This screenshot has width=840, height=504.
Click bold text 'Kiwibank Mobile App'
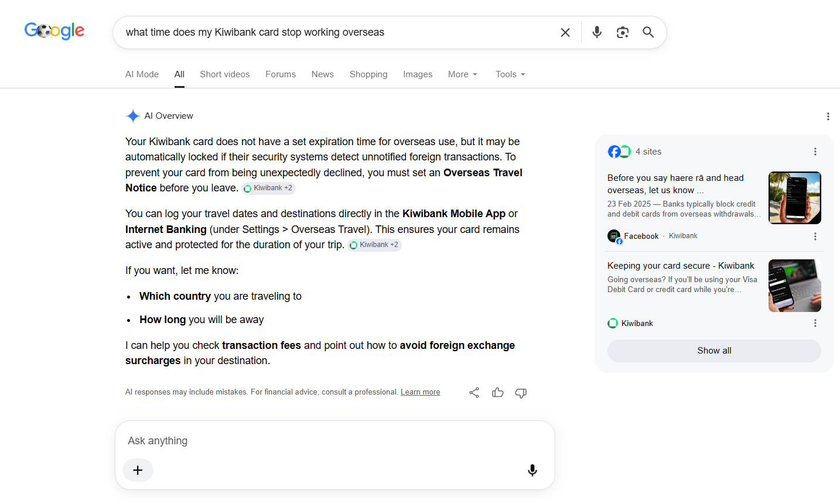point(454,214)
